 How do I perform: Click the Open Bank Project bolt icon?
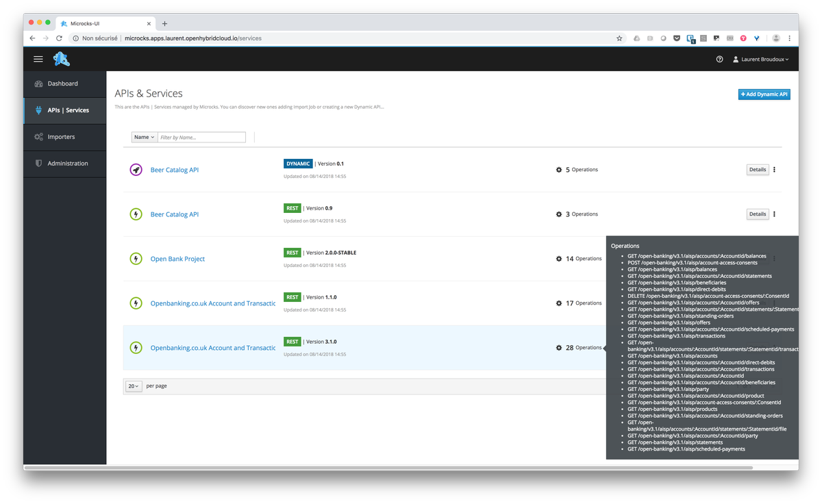pos(136,259)
